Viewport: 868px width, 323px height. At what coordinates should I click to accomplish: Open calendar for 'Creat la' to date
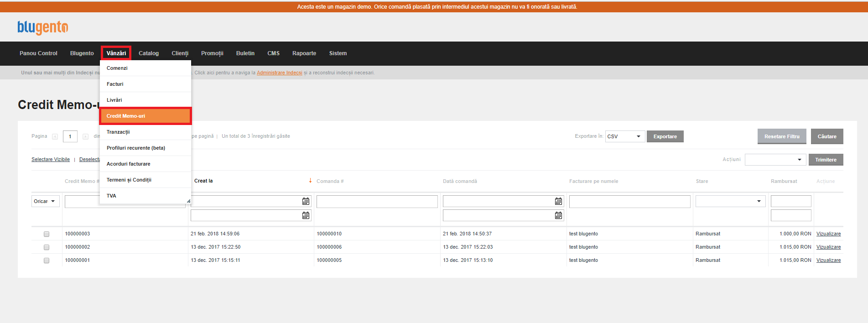pyautogui.click(x=306, y=215)
